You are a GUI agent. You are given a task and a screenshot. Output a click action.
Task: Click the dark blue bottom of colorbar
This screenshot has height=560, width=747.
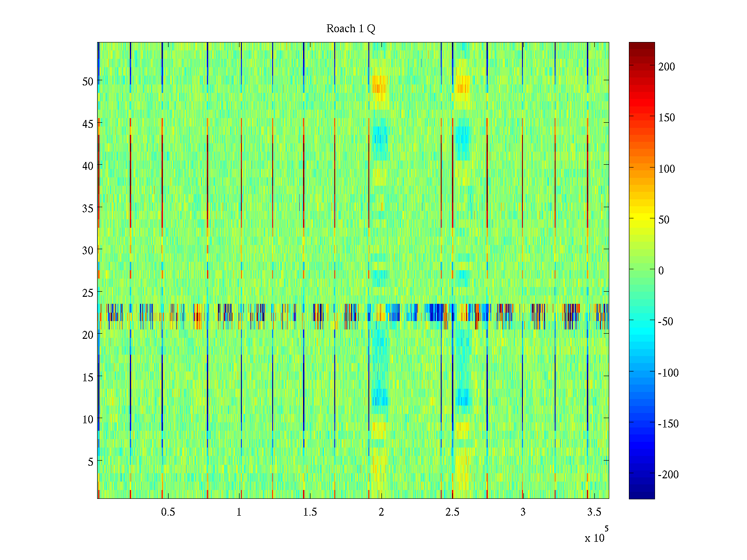[x=641, y=496]
